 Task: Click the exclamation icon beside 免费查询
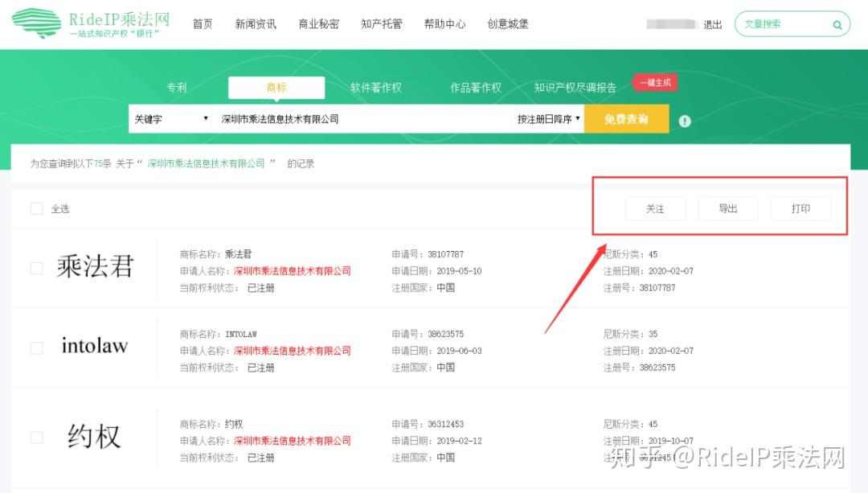(x=684, y=122)
